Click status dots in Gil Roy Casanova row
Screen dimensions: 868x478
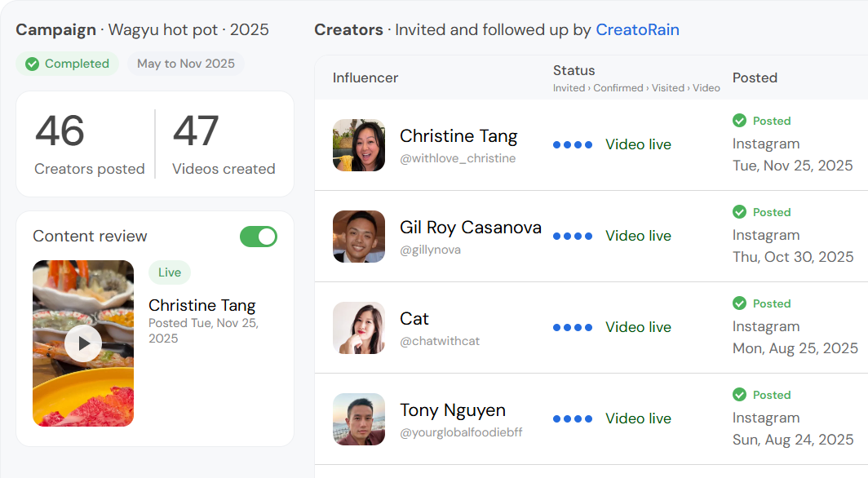(573, 237)
